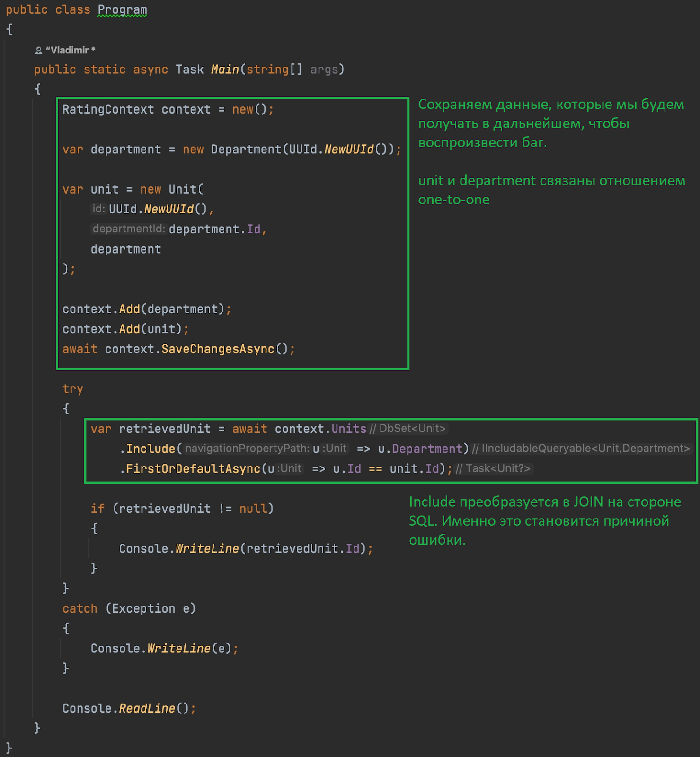Click "Add" in context.Add(department)

click(130, 309)
